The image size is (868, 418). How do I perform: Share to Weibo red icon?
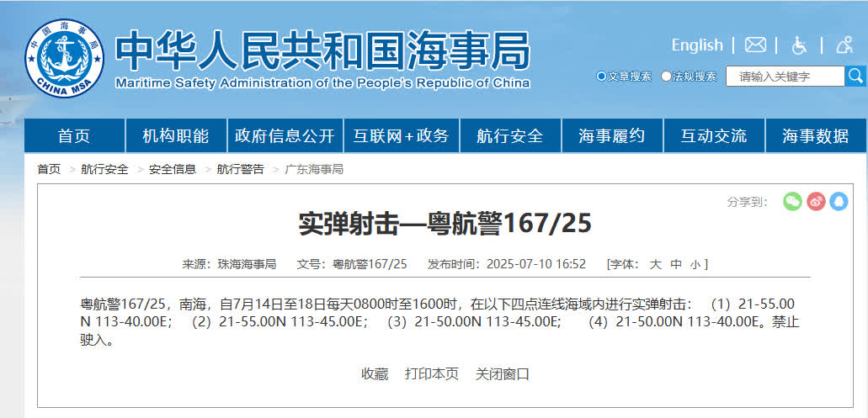(x=816, y=201)
